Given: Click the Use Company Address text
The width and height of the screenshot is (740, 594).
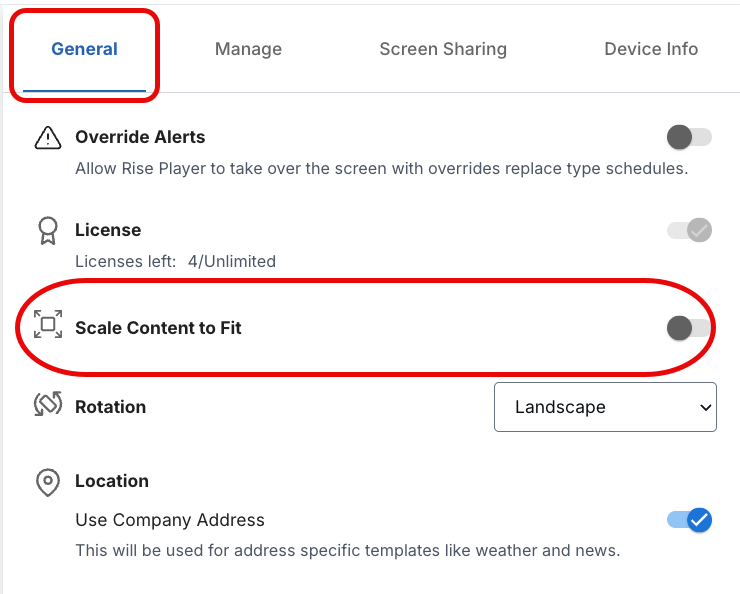Looking at the screenshot, I should [x=170, y=520].
